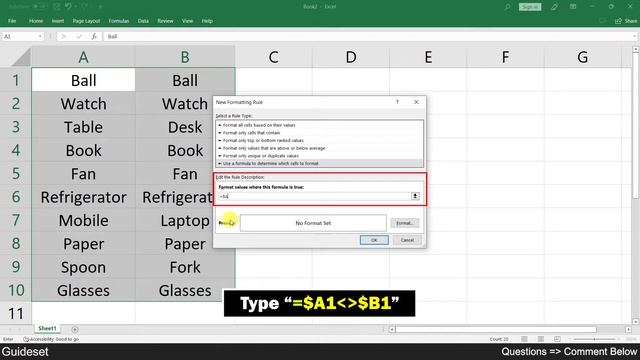Click horizontal scrollbar left arrow
The image size is (640, 360).
(x=392, y=329)
